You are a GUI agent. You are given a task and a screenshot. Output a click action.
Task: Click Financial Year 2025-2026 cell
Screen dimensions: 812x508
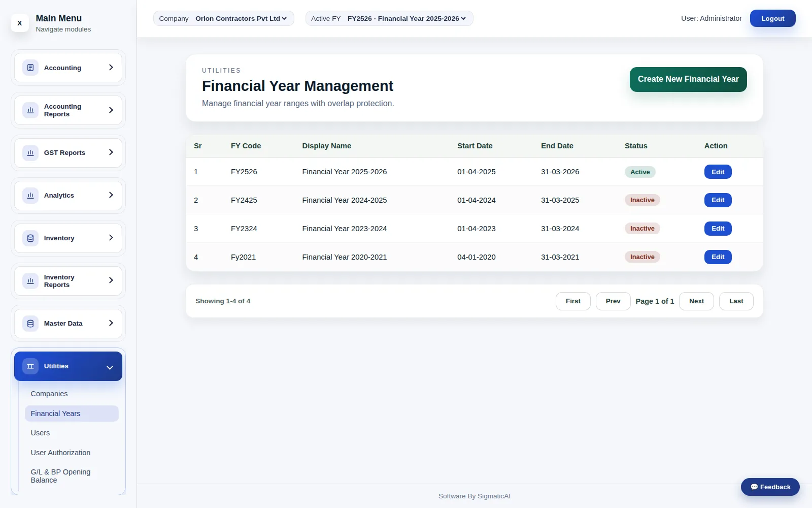344,172
